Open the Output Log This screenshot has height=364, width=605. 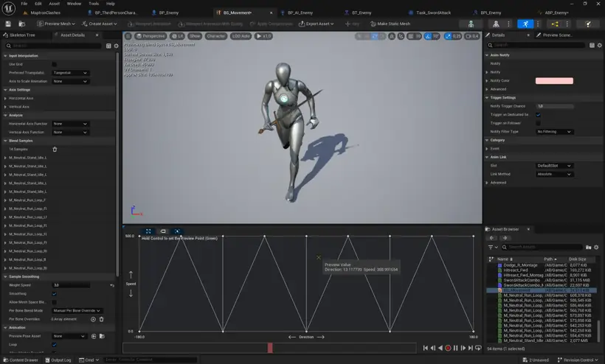(58, 360)
